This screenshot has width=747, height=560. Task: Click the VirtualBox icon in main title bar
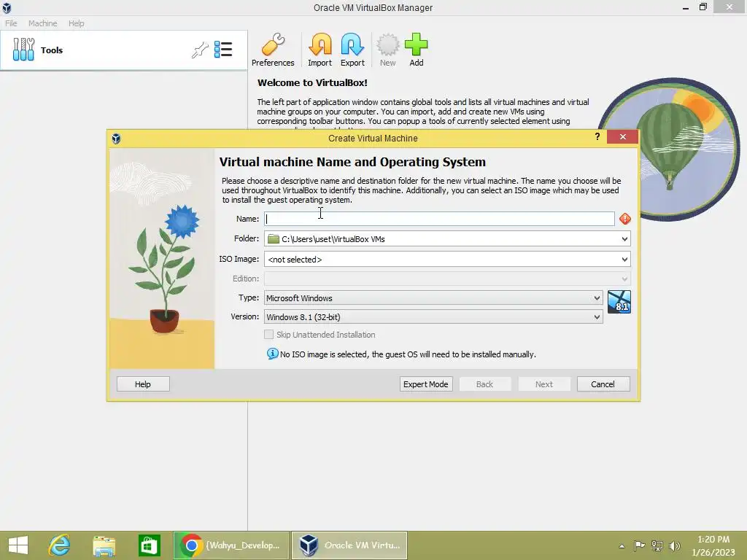(7, 7)
